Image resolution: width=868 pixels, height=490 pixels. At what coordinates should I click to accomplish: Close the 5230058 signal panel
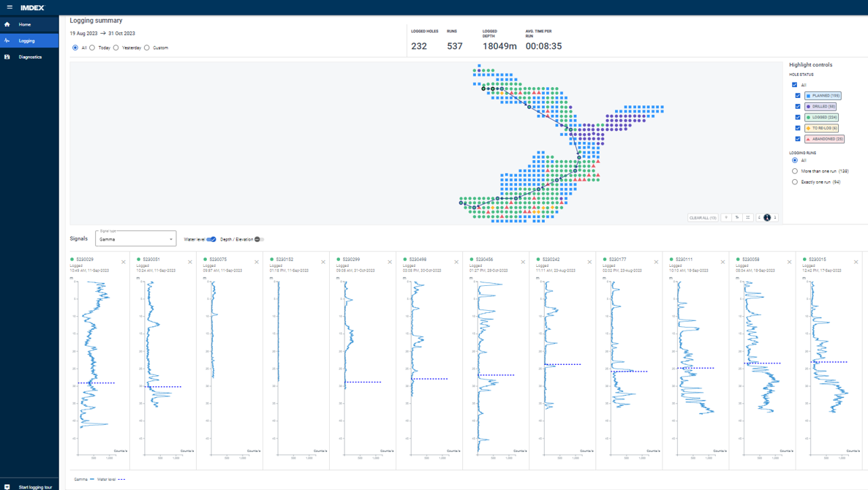pyautogui.click(x=790, y=262)
